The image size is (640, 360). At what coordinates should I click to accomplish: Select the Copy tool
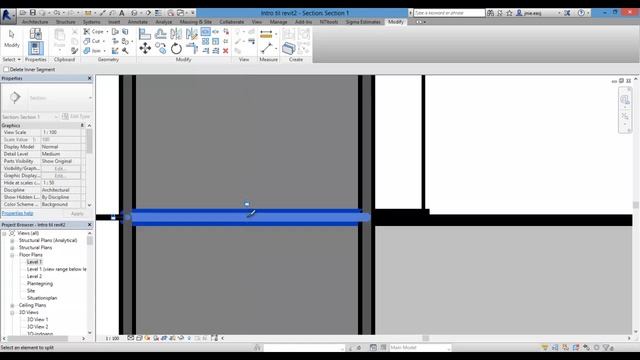[x=161, y=49]
